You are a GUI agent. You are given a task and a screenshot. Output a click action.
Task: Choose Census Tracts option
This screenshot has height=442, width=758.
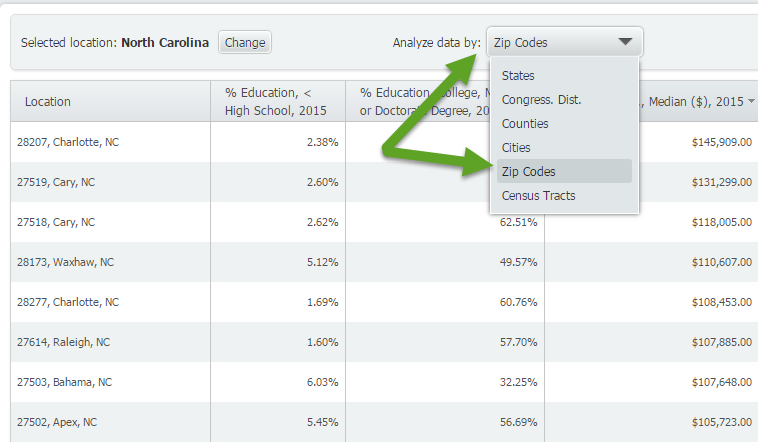(x=538, y=195)
